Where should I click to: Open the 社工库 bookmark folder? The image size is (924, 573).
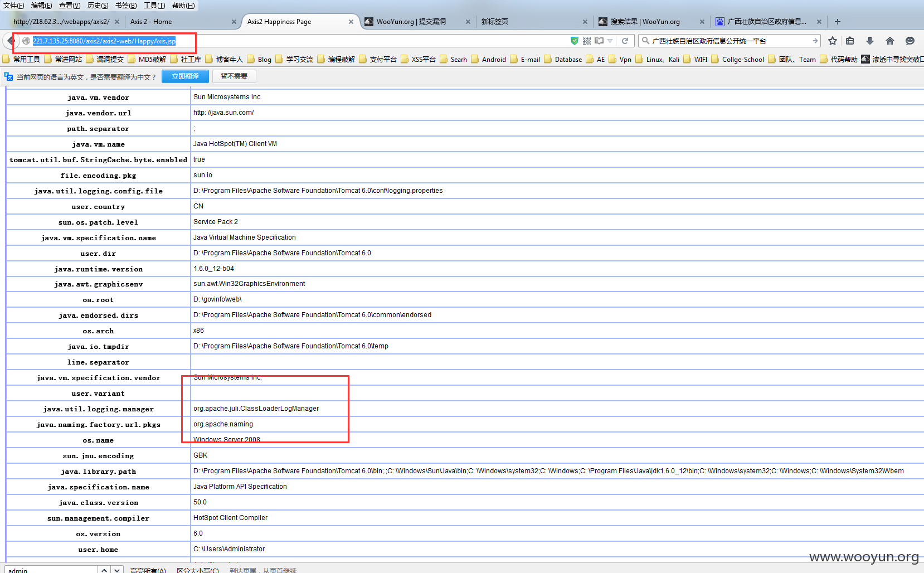coord(186,59)
